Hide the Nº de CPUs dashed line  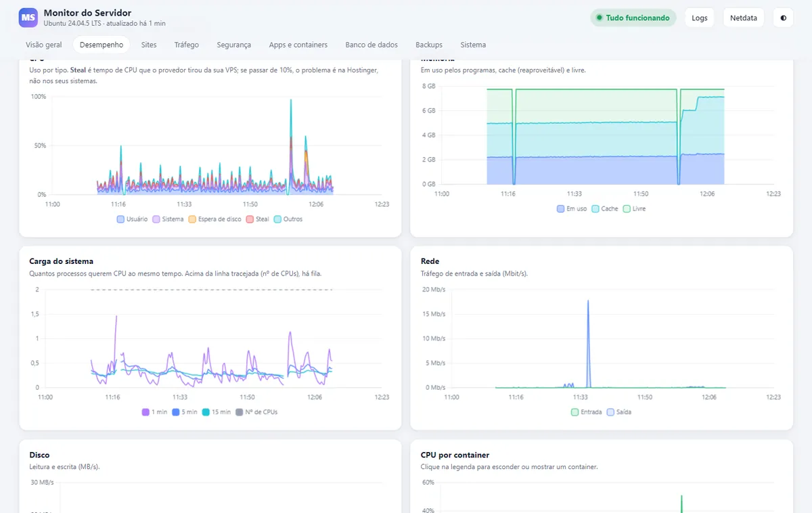[x=256, y=412]
